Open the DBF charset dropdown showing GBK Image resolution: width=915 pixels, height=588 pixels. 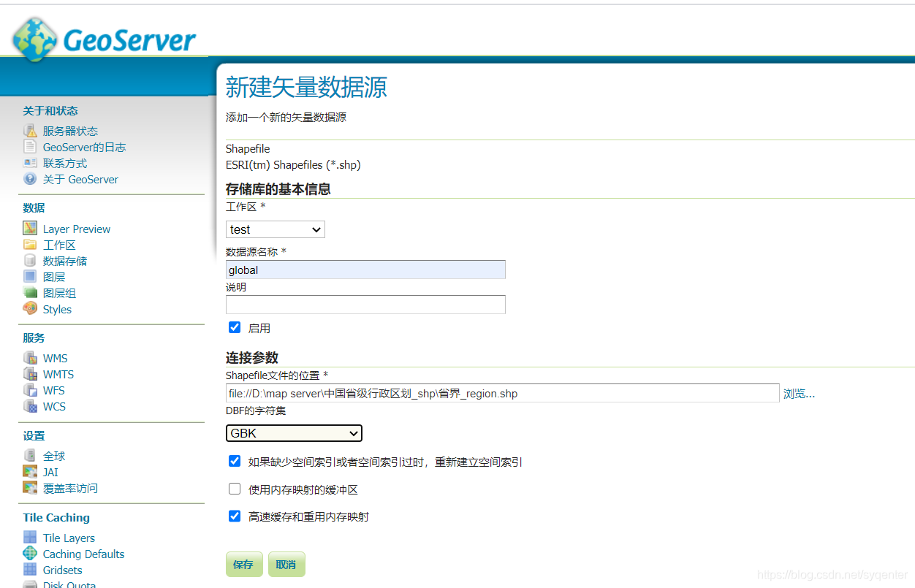point(294,433)
